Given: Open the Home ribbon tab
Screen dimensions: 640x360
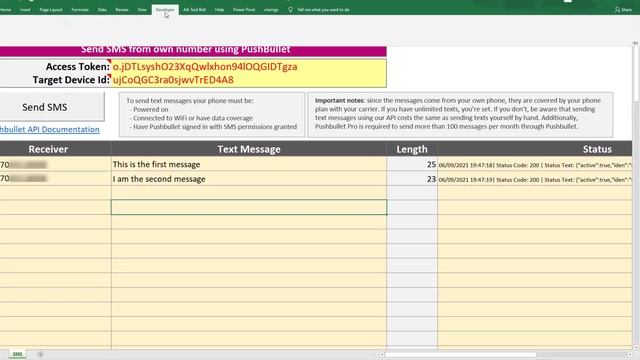Looking at the screenshot, I should (x=5, y=9).
